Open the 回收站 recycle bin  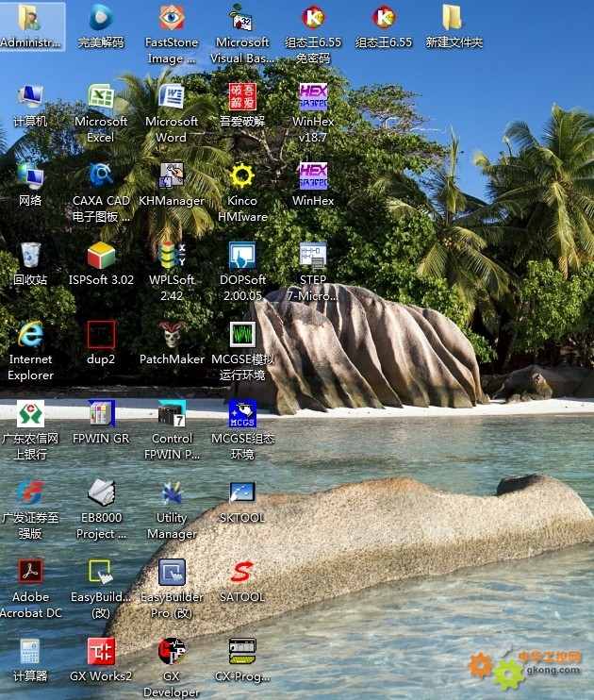30,256
